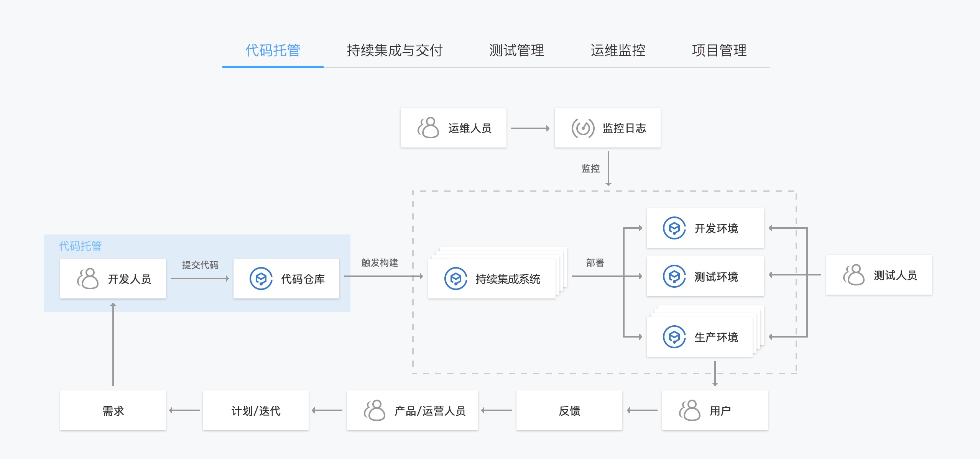Click the 需求 box
The width and height of the screenshot is (980, 459).
[x=113, y=410]
